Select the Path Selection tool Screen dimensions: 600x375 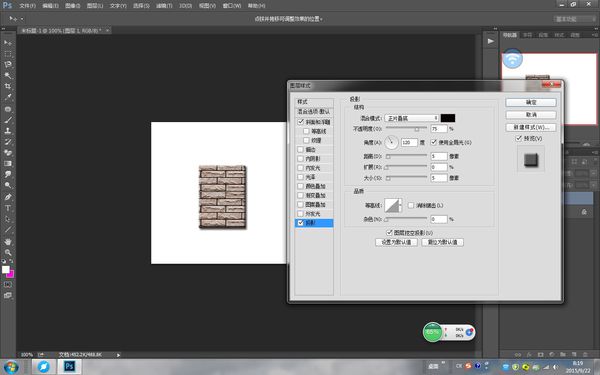click(x=8, y=219)
